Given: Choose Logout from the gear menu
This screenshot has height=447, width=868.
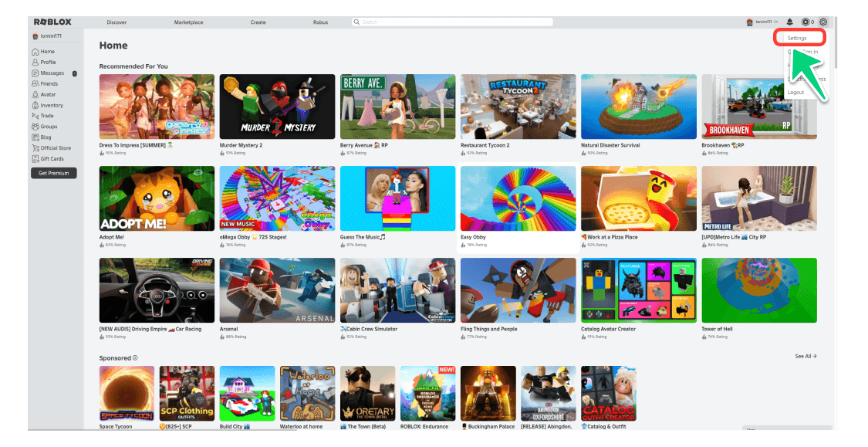Looking at the screenshot, I should click(795, 93).
